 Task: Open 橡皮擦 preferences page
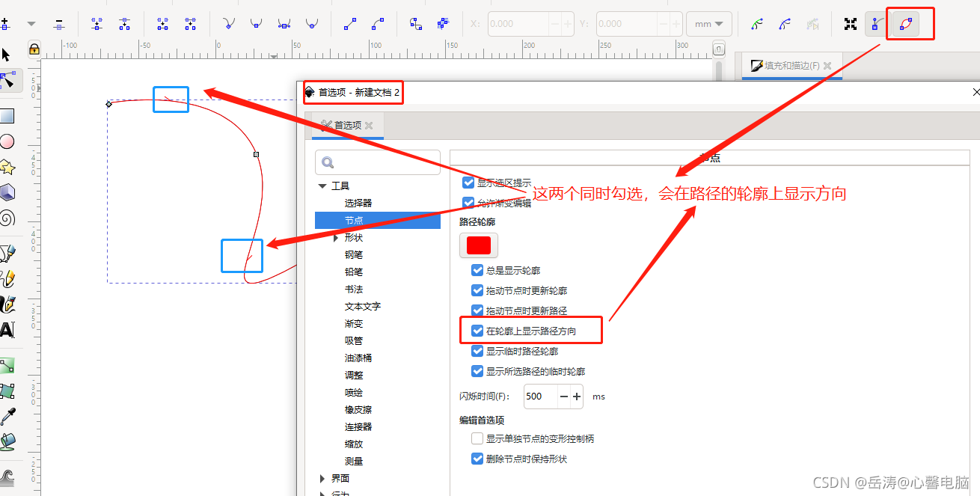pyautogui.click(x=358, y=409)
